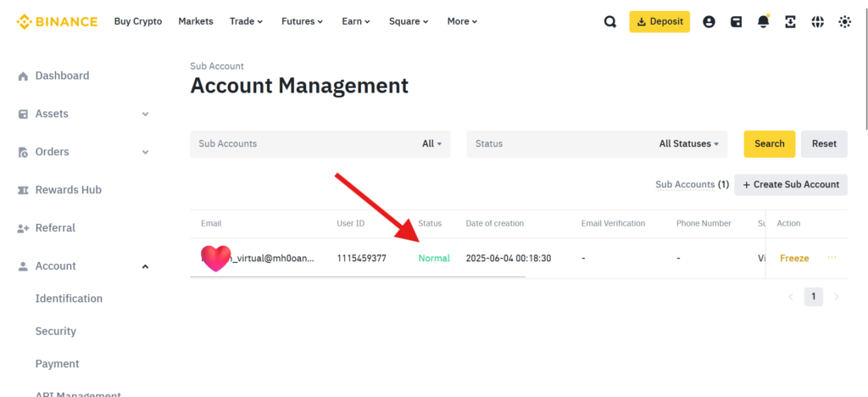Screen dimensions: 868x397
Task: Open the three-dot more actions menu
Action: (832, 258)
